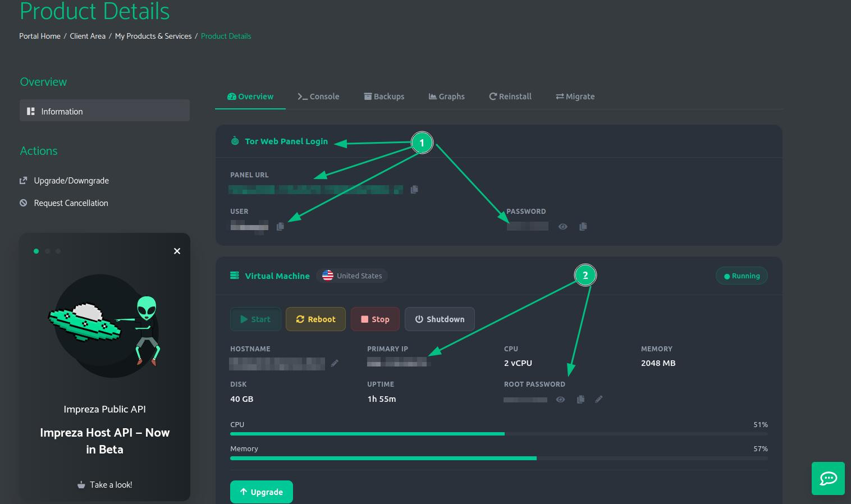Select first promo carousel dot
The image size is (851, 504).
36,251
